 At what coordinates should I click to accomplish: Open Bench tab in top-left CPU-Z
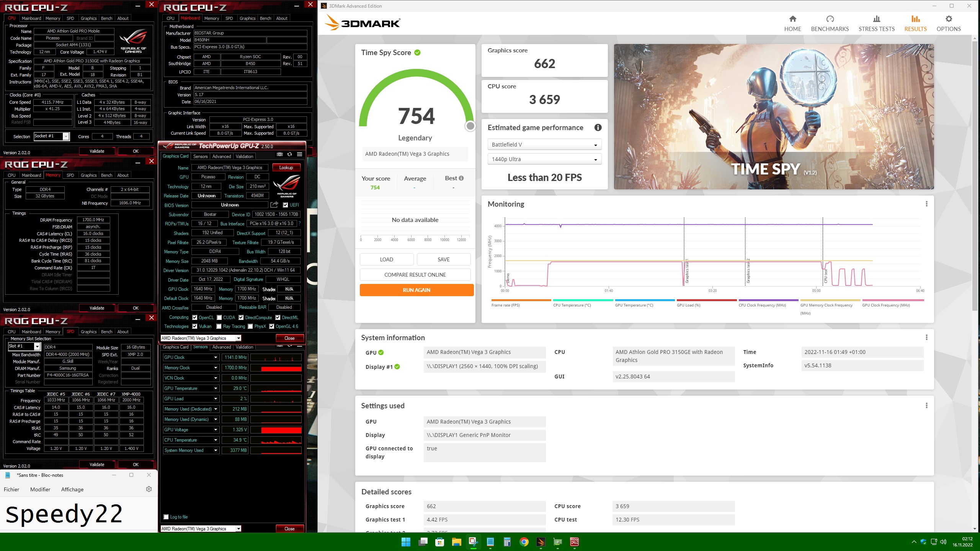click(106, 18)
